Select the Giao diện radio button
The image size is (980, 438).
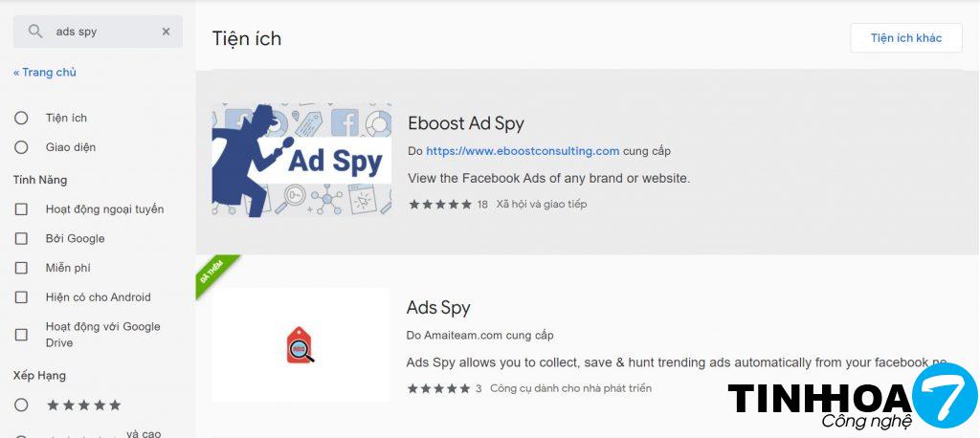point(21,147)
